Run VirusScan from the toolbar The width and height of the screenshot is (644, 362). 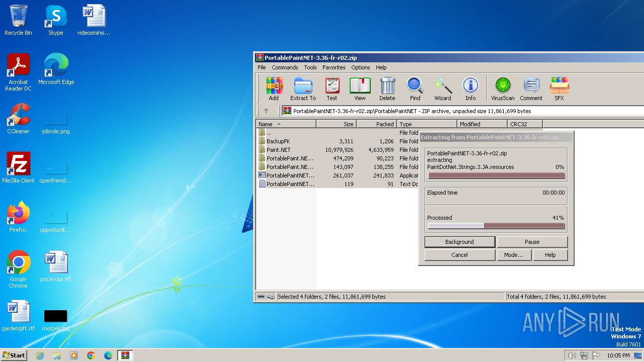(x=503, y=89)
